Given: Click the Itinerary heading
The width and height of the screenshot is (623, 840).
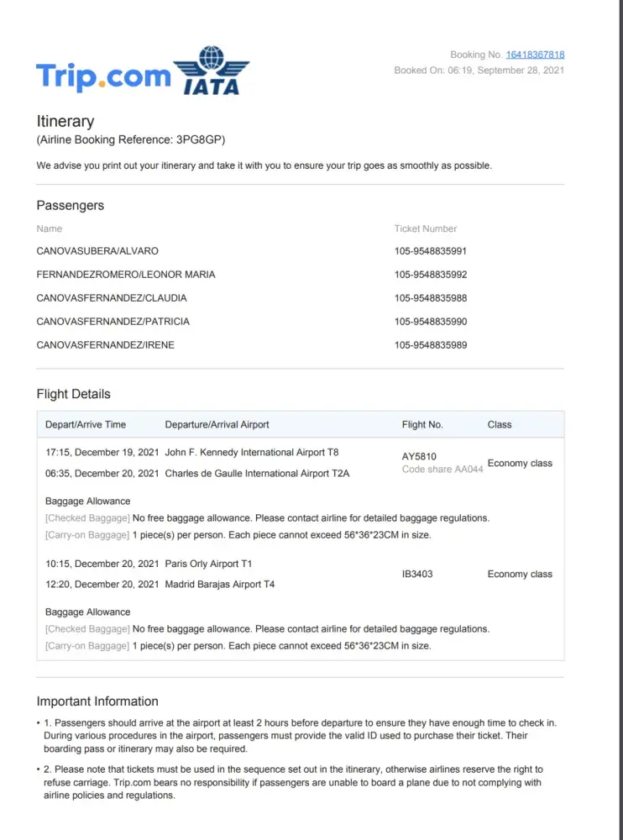Looking at the screenshot, I should point(65,121).
